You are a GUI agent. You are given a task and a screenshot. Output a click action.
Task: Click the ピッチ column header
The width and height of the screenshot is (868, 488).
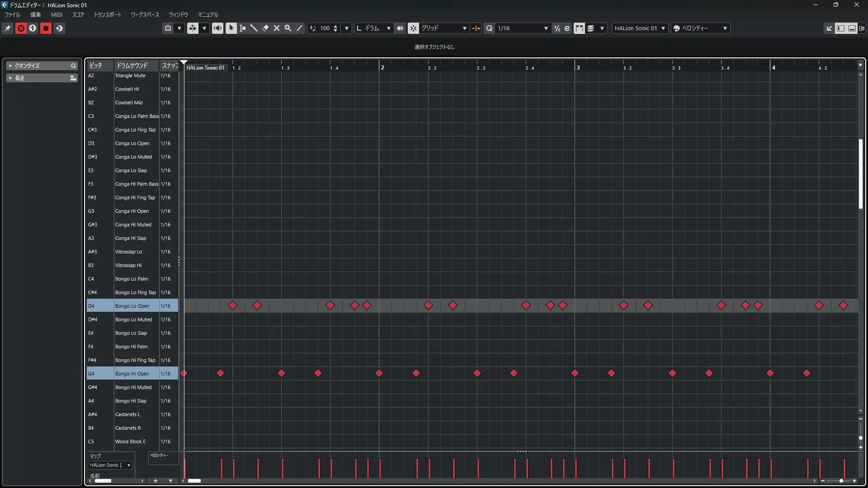coord(96,66)
